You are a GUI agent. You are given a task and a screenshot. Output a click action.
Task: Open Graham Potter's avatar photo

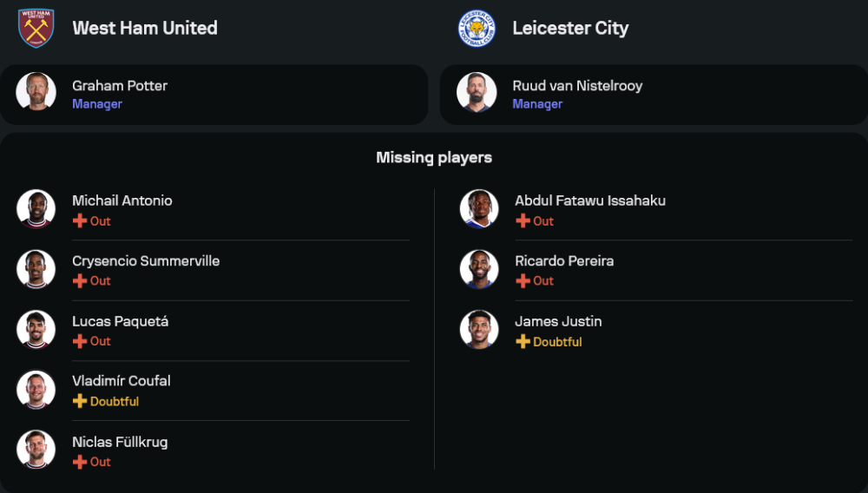pos(36,92)
